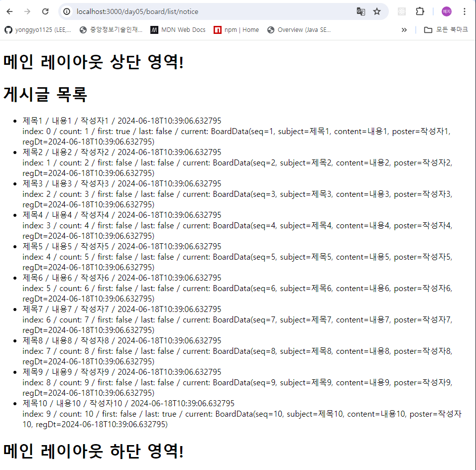Open the purple profile avatar
476x470 pixels.
click(x=446, y=11)
